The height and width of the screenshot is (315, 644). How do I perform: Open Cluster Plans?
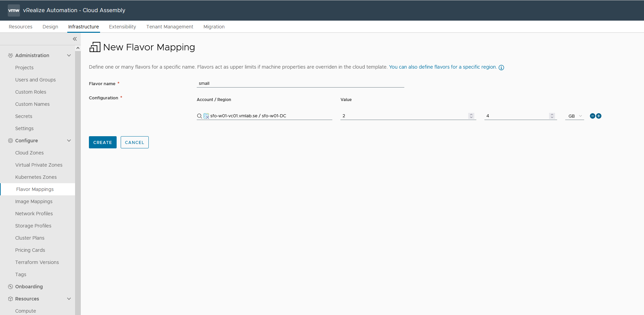[x=30, y=238]
